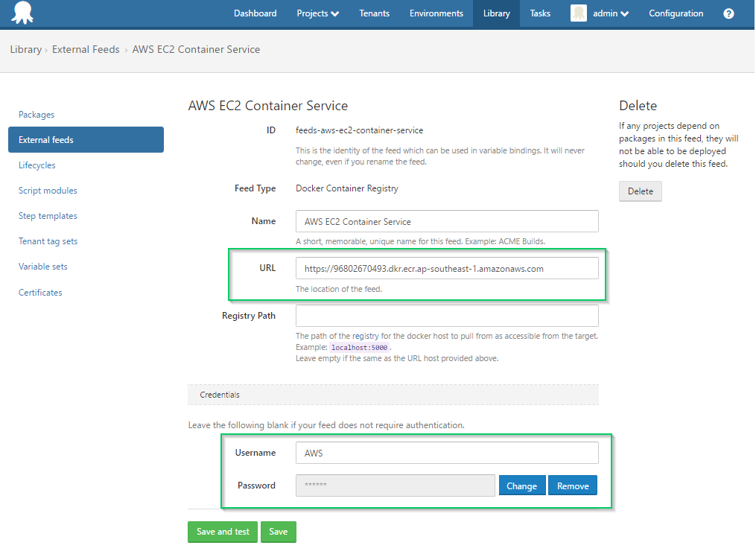This screenshot has width=756, height=557.
Task: Open the Configuration menu item
Action: 676,13
